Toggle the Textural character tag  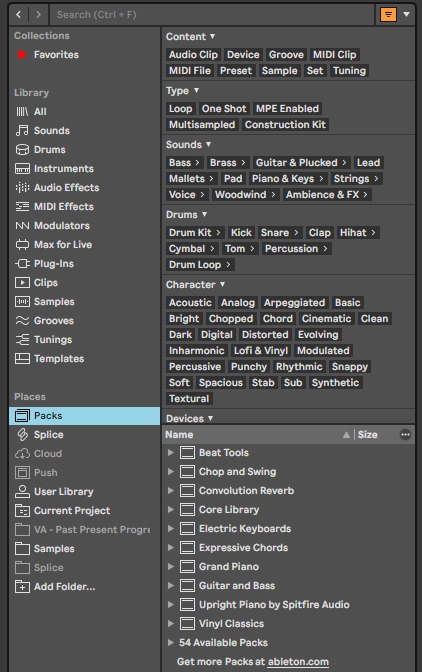[x=189, y=399]
